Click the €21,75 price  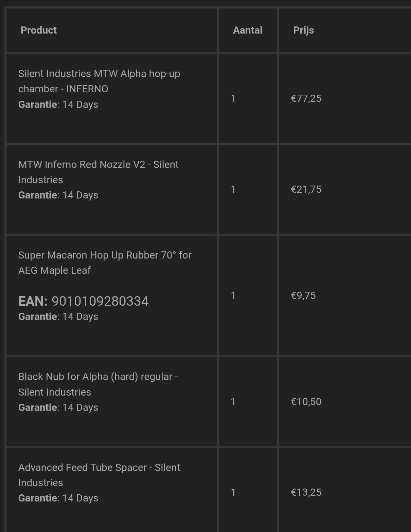306,189
